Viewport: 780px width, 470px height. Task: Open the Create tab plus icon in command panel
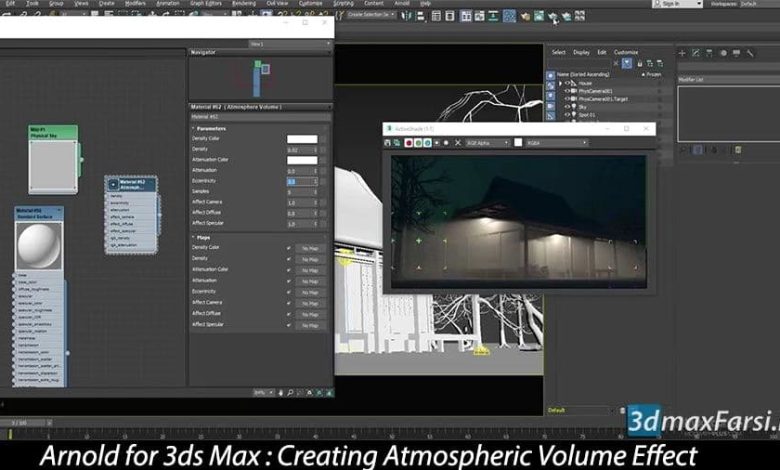pyautogui.click(x=682, y=53)
